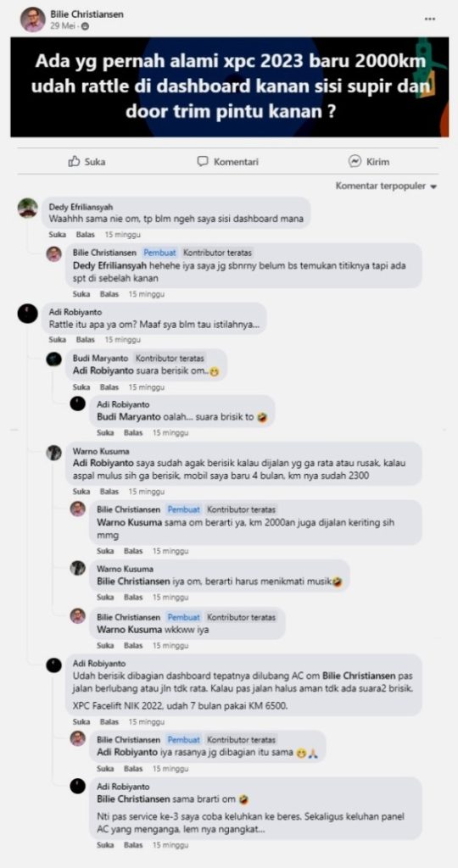
Task: Click the Suka thumbs-up icon on post
Action: tap(74, 161)
